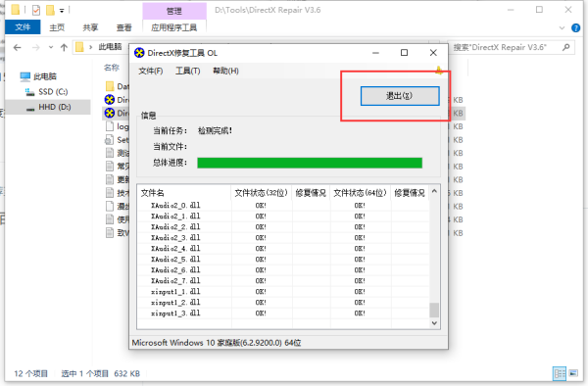Select the XAudio2_3.dll row
This screenshot has width=588, height=386.
(x=283, y=238)
